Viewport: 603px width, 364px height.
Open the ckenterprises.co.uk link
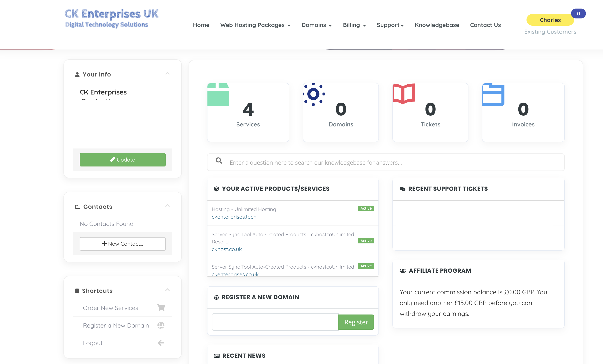235,274
